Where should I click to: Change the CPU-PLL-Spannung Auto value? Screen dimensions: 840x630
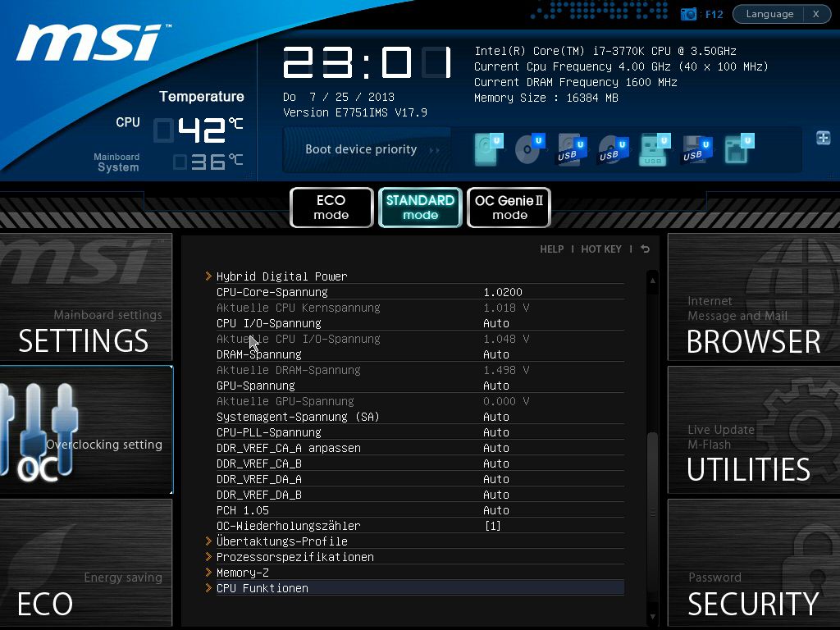point(496,431)
